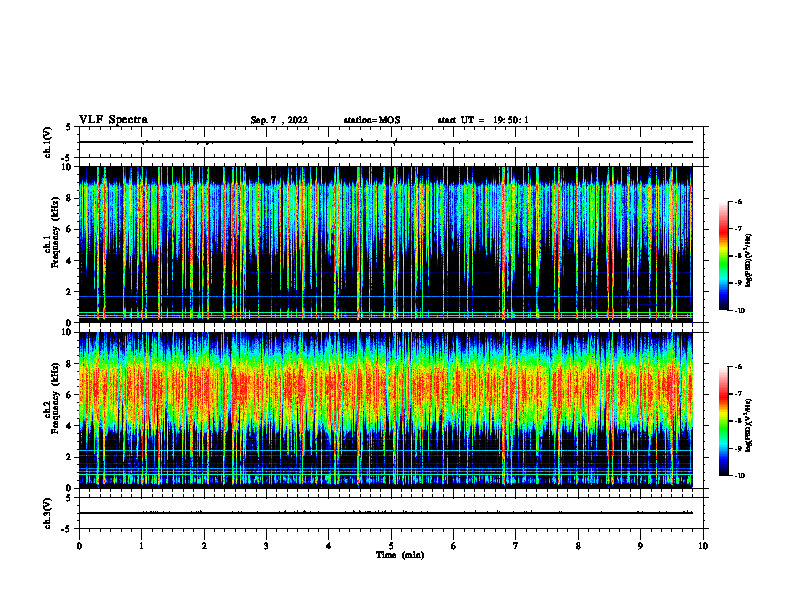This screenshot has height=612, width=792.
Task: Click the ch.1 color bar log(PSD) unit label
Action: [748, 261]
